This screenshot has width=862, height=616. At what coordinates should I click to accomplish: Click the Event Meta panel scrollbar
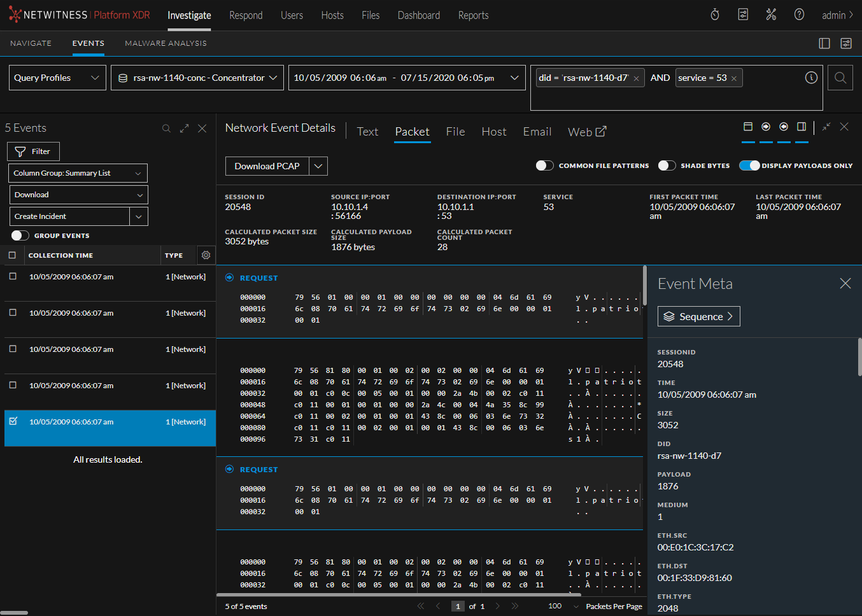point(859,356)
